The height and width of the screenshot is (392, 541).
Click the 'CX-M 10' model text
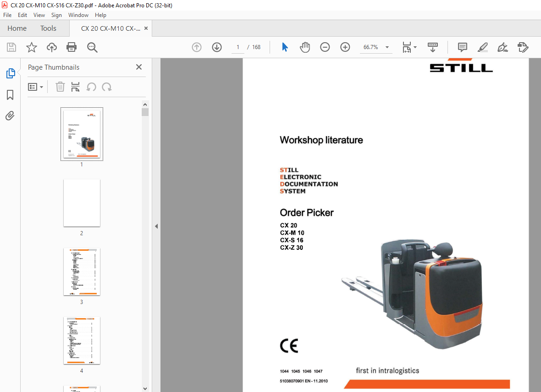pyautogui.click(x=292, y=233)
